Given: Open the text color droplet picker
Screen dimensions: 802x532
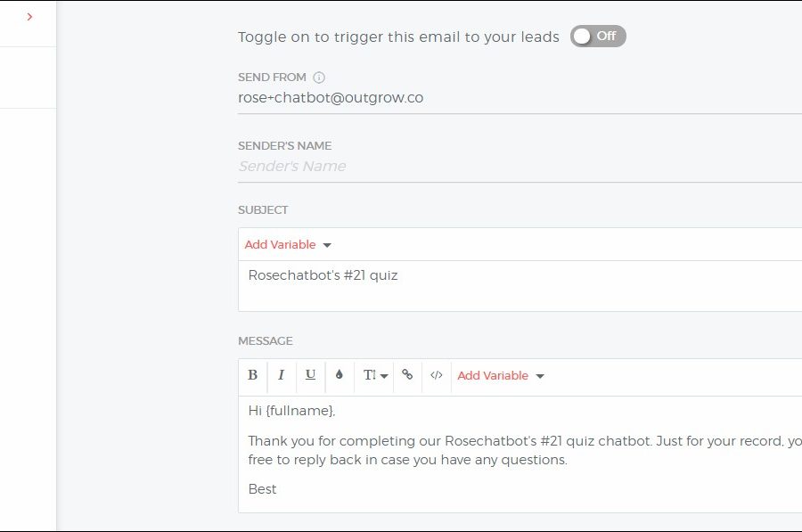Looking at the screenshot, I should [339, 375].
